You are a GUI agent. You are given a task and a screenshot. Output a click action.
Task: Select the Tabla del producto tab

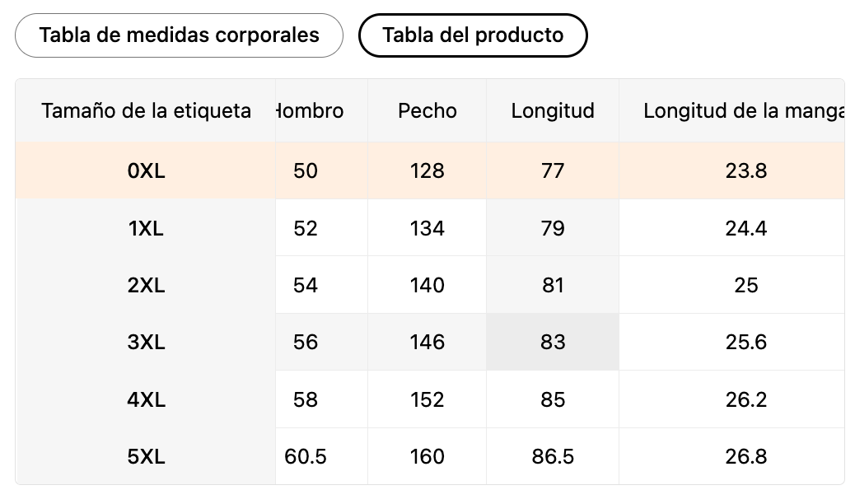pos(473,35)
